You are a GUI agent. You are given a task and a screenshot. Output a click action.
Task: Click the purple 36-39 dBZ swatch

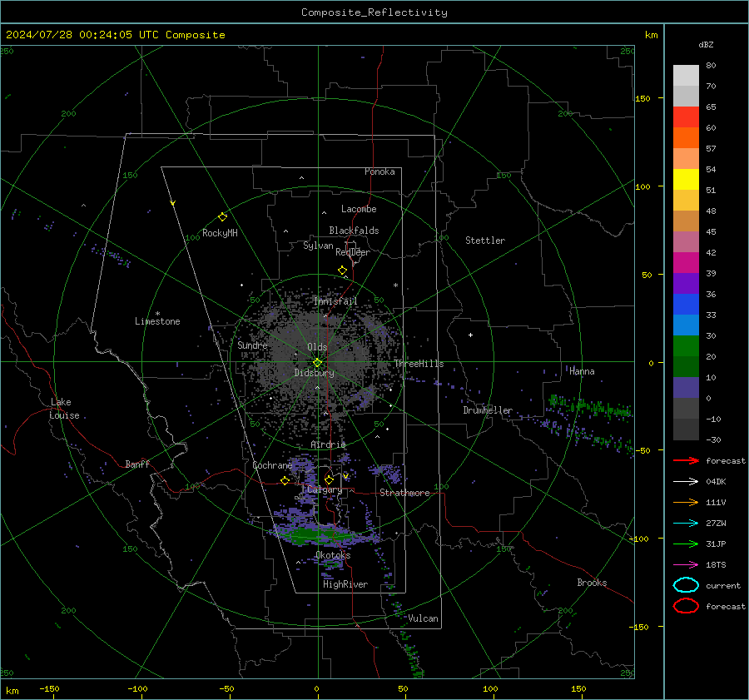pyautogui.click(x=686, y=283)
